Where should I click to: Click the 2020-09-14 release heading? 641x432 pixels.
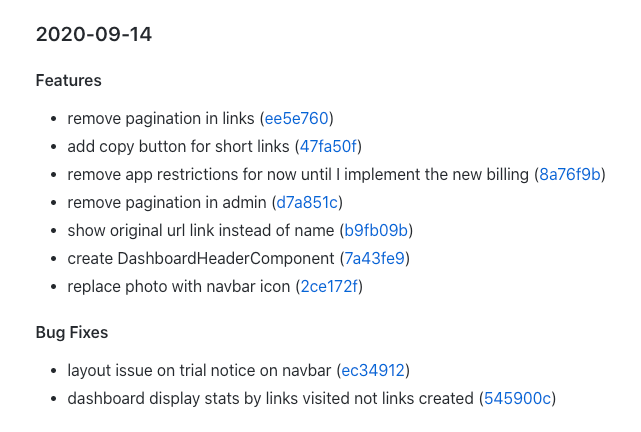pyautogui.click(x=94, y=34)
